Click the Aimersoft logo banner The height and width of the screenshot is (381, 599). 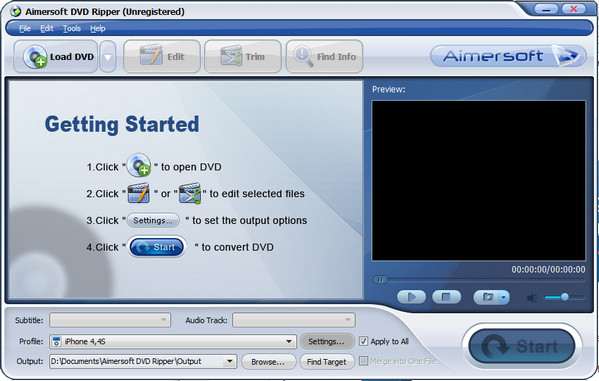click(508, 56)
